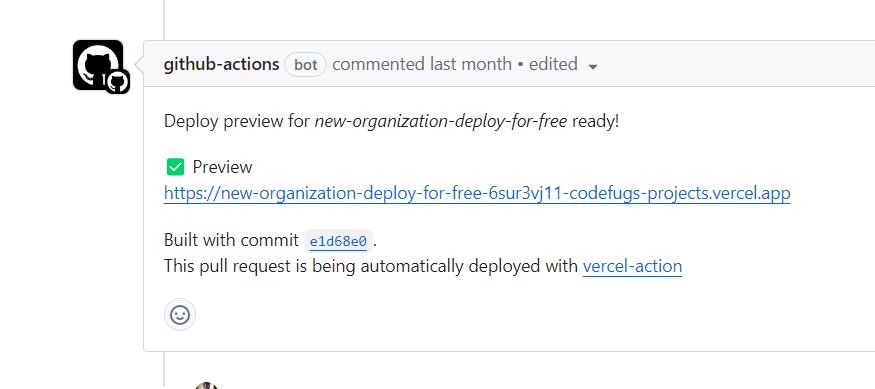Click the italic new-organization-deploy-for-free project name

[441, 121]
